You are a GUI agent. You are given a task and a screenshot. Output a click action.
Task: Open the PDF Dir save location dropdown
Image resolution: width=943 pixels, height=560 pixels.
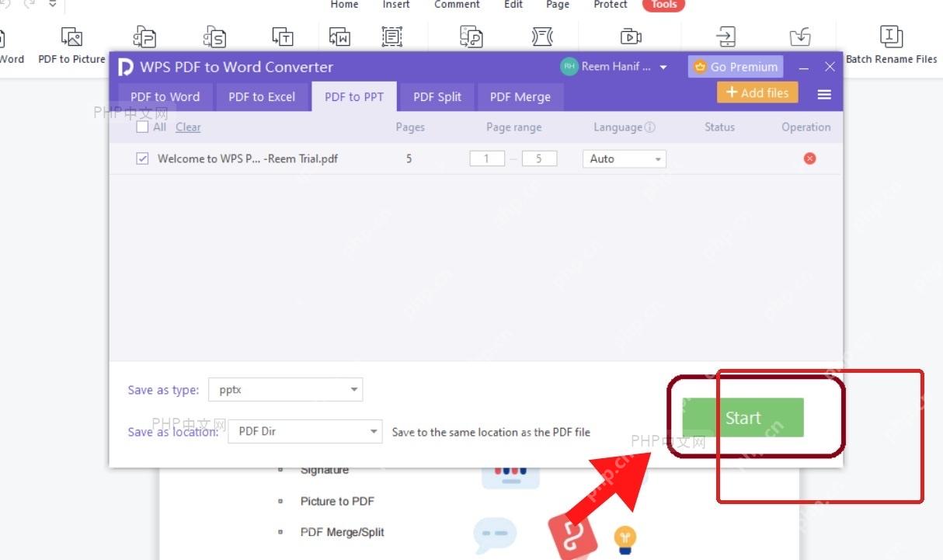tap(305, 431)
